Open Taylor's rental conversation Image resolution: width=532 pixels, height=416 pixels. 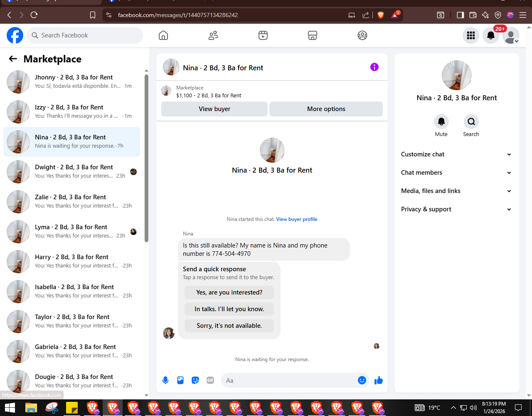coord(71,322)
